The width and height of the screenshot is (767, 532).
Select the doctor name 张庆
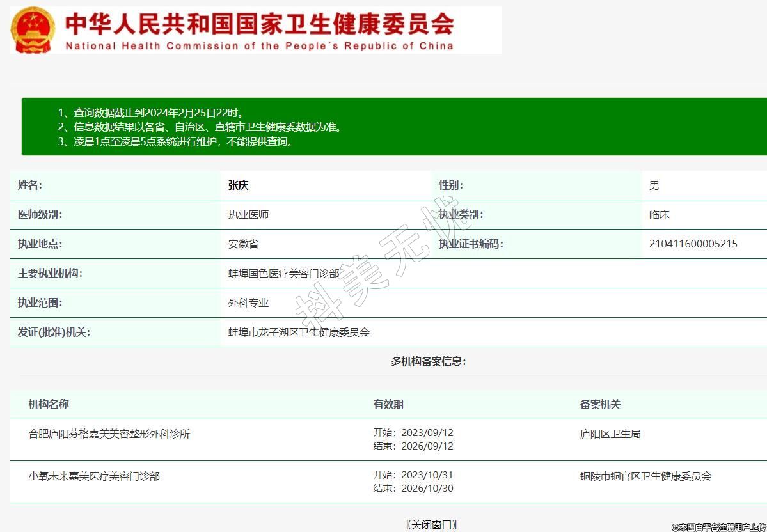(x=238, y=185)
